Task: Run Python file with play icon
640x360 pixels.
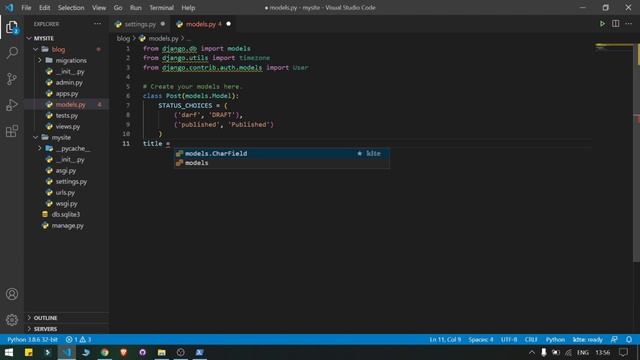Action: [x=602, y=24]
